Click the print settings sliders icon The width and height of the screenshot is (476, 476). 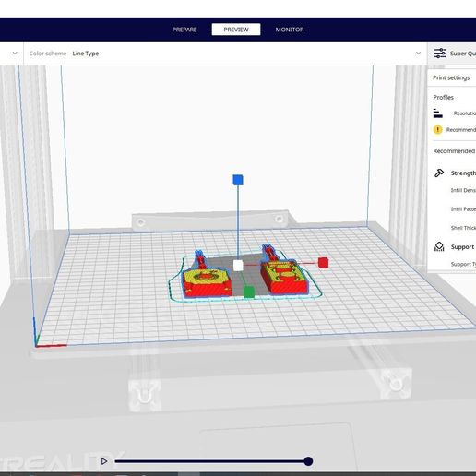440,54
